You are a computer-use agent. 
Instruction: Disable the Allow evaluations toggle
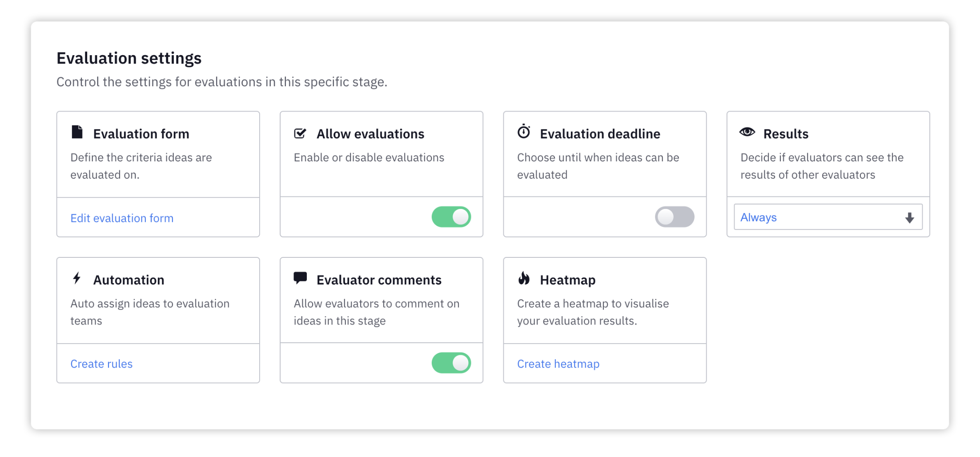pyautogui.click(x=451, y=217)
